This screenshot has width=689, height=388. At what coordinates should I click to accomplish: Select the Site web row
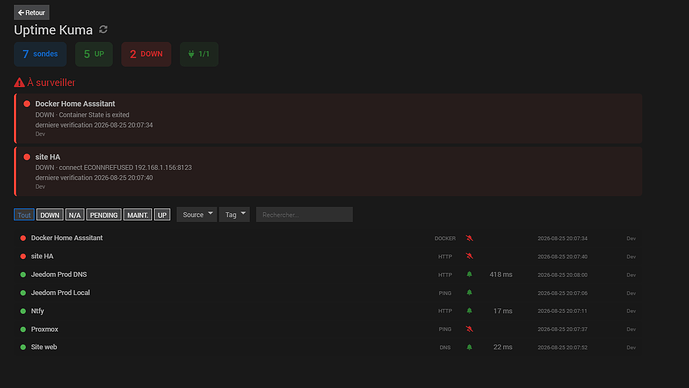coord(328,347)
